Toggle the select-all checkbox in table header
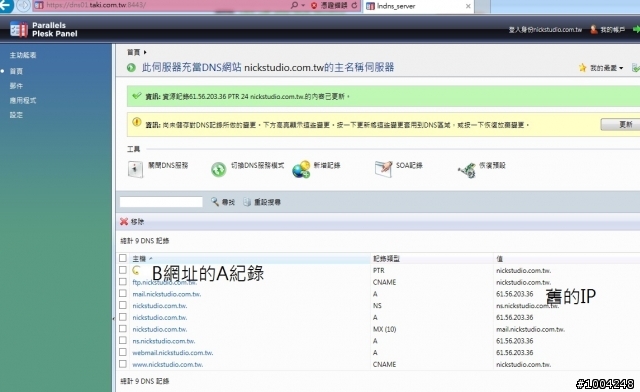Image resolution: width=640 pixels, height=392 pixels. (x=123, y=258)
